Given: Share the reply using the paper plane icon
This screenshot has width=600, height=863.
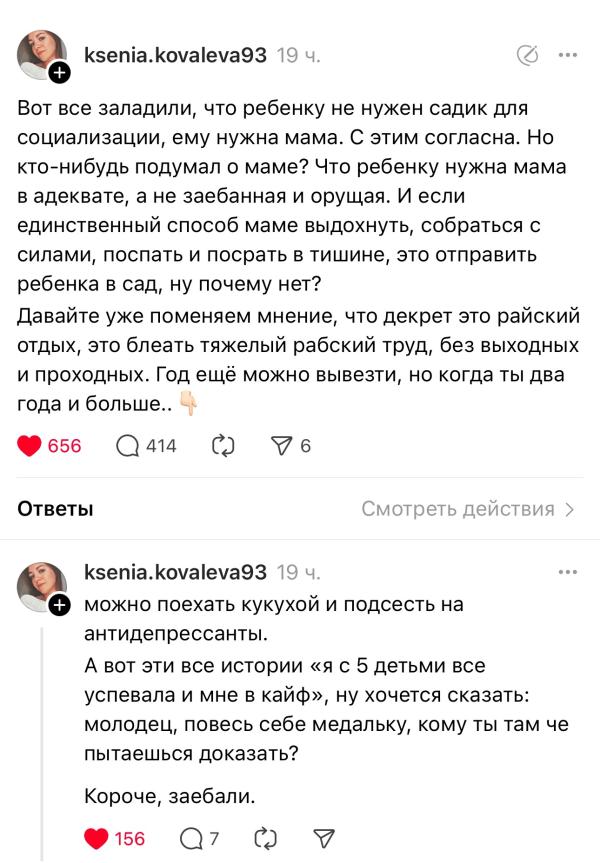Looking at the screenshot, I should [x=323, y=838].
